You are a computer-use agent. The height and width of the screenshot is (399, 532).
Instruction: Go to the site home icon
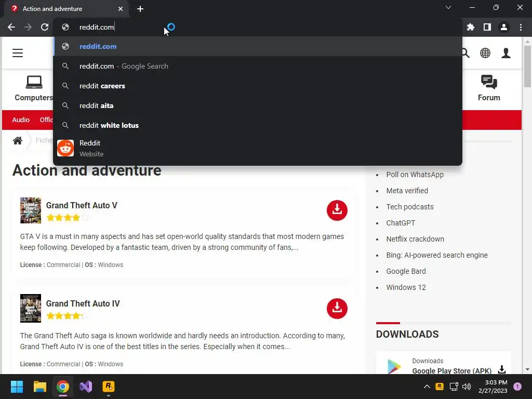[18, 140]
